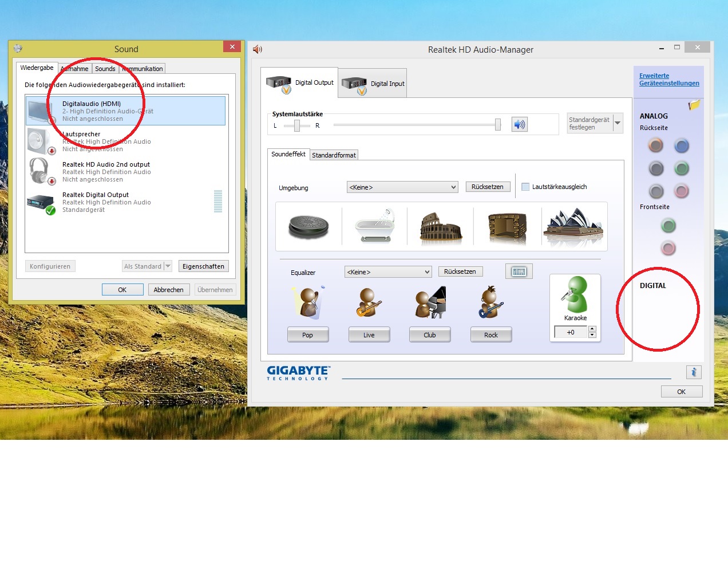Click the pink rear panel jack
This screenshot has height=567, width=728.
[x=681, y=191]
